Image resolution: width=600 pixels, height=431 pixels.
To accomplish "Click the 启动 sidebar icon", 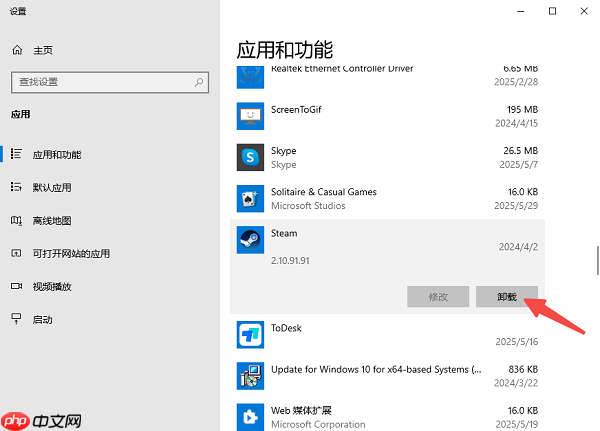I will tap(16, 318).
